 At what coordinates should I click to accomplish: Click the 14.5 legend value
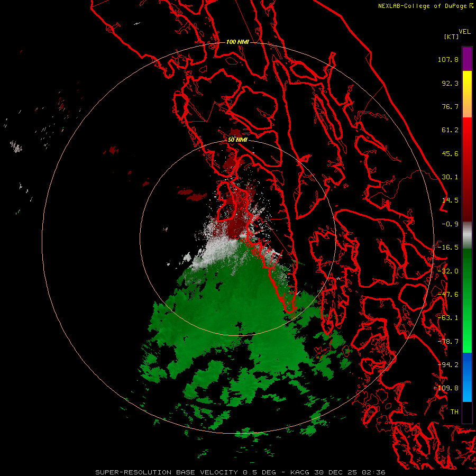pyautogui.click(x=450, y=200)
